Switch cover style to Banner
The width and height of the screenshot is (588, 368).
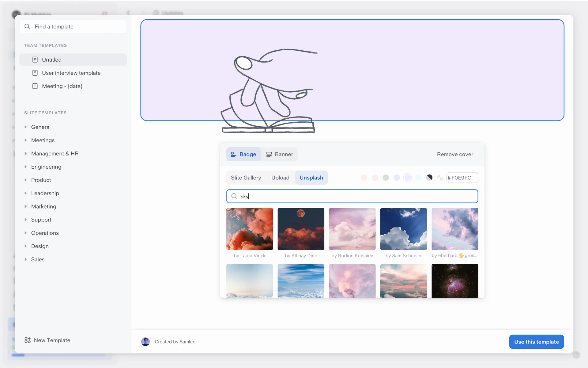tap(279, 154)
